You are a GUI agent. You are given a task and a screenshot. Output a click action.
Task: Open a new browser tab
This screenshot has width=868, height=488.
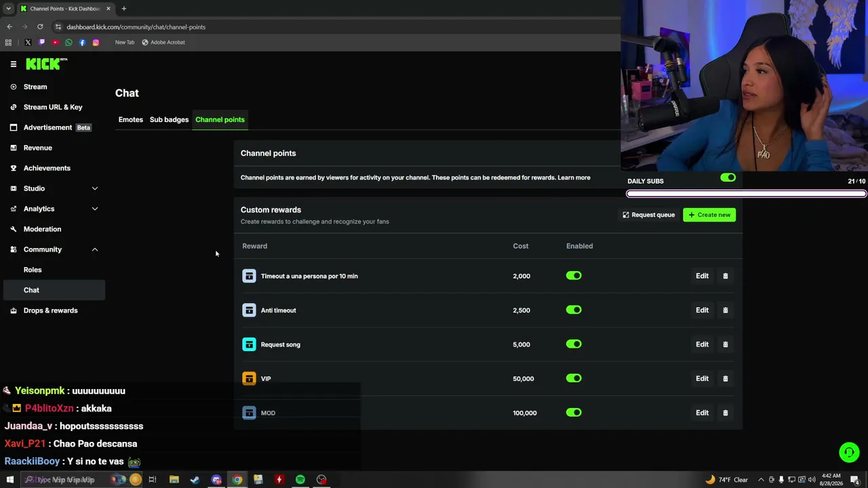pos(123,9)
